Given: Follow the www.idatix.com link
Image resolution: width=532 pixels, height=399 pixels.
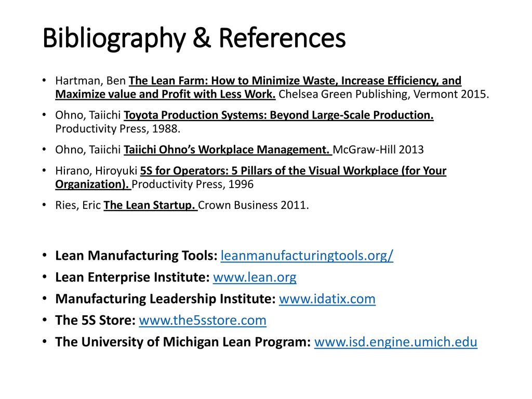Looking at the screenshot, I should pos(327,299).
